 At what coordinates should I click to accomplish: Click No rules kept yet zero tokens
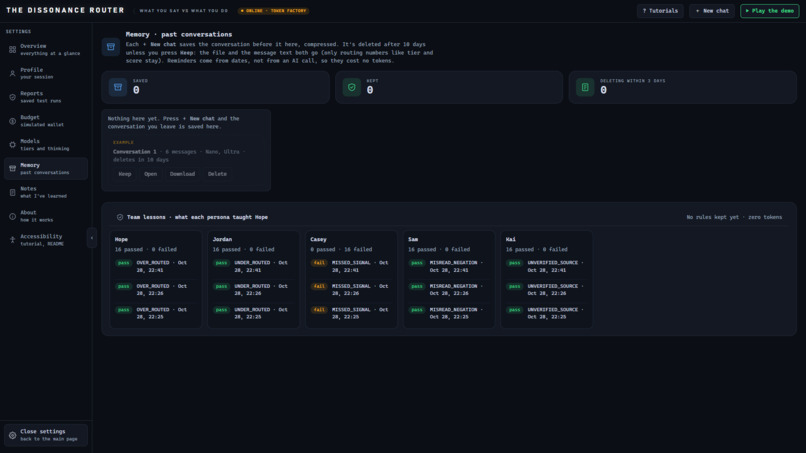pos(734,217)
